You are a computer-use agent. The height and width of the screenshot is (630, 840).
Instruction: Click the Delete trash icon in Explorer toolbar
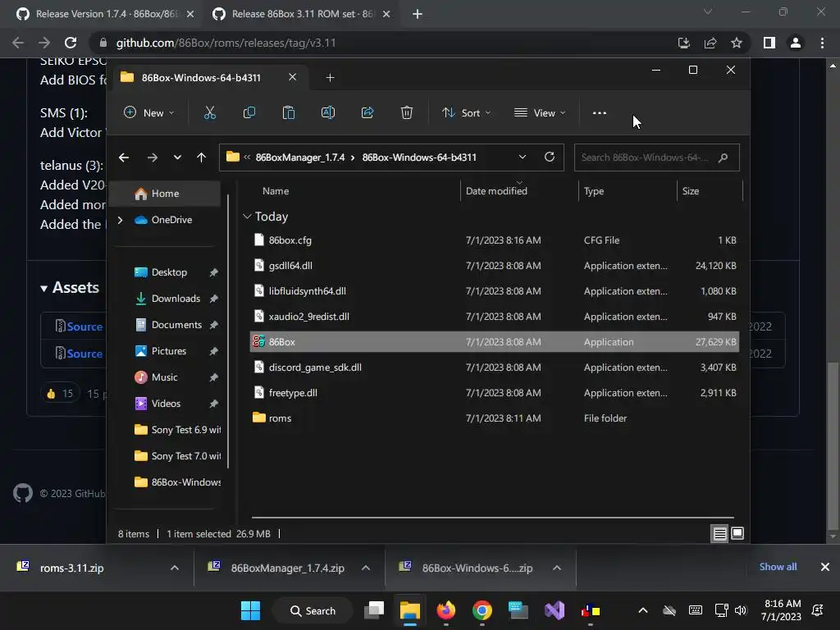point(407,112)
